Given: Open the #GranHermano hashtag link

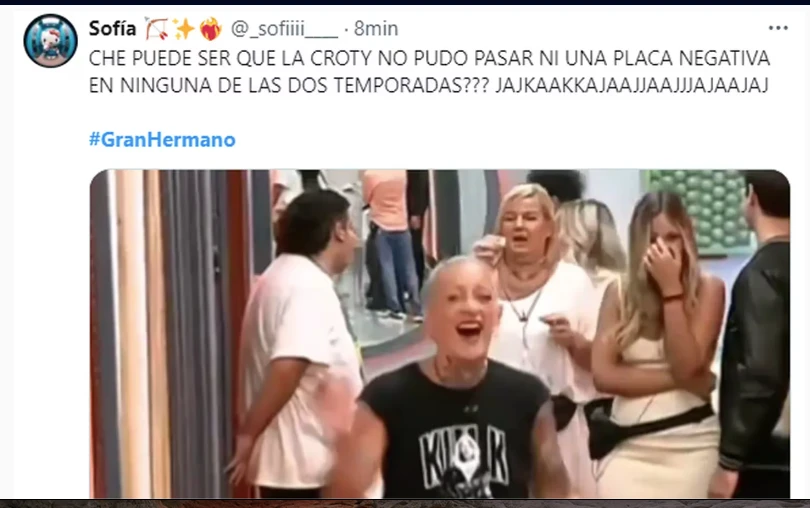Looking at the screenshot, I should coord(162,140).
